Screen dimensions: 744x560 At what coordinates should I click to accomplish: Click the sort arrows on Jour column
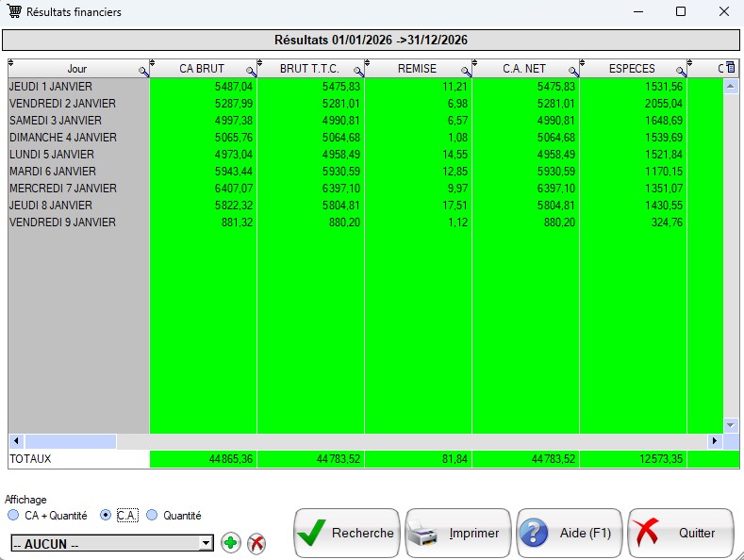tap(11, 64)
